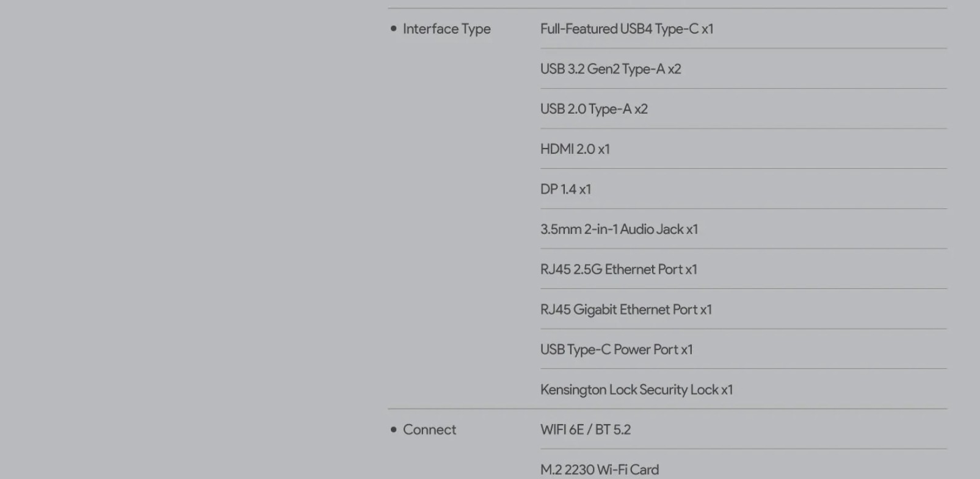Click the x2 quantity after USB 3.2 Gen2 Type-A
Screen dimensions: 980x479
tap(674, 69)
